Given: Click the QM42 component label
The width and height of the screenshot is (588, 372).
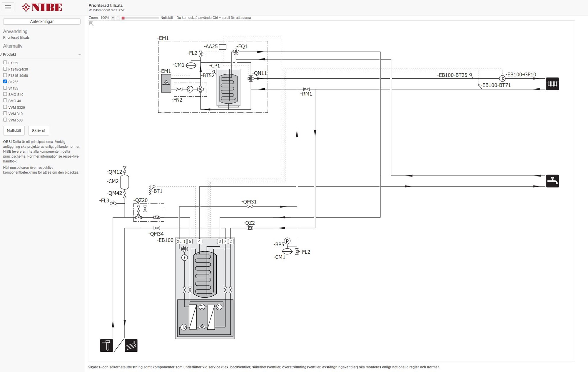Looking at the screenshot, I should pos(114,193).
